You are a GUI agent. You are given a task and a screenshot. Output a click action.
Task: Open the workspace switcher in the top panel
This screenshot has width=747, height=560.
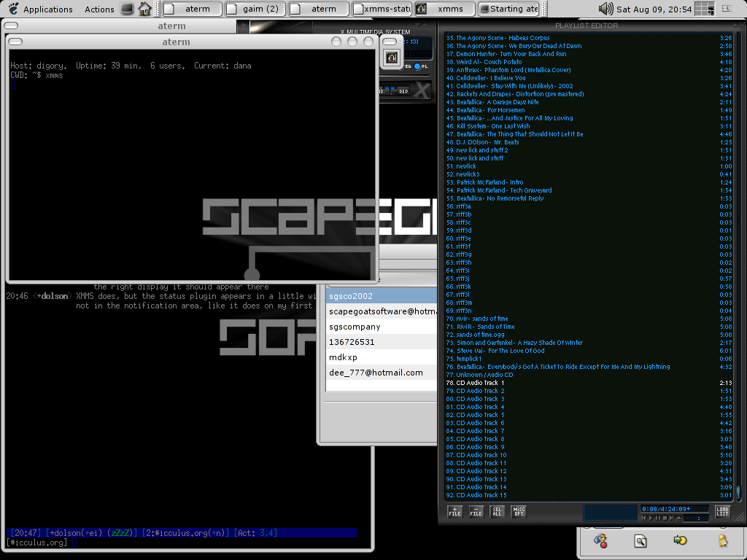(x=705, y=9)
